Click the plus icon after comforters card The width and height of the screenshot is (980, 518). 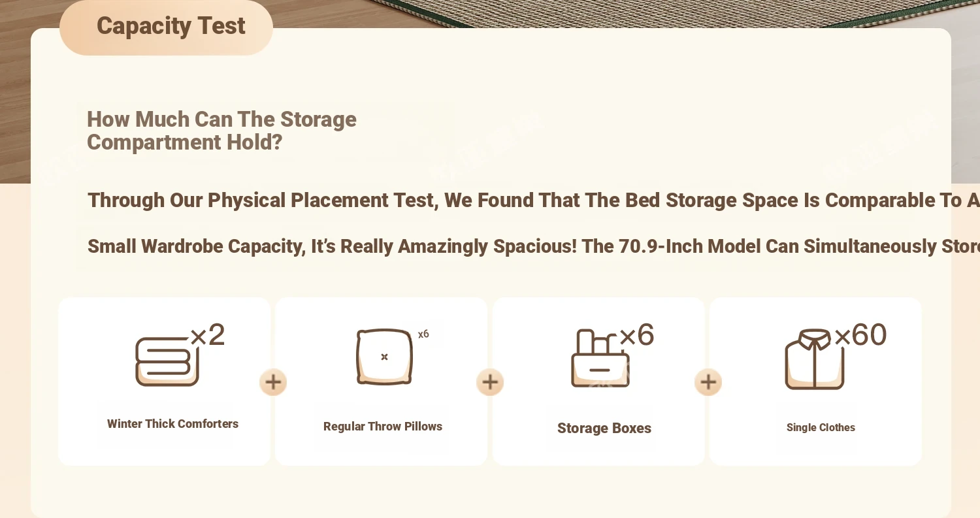[273, 382]
